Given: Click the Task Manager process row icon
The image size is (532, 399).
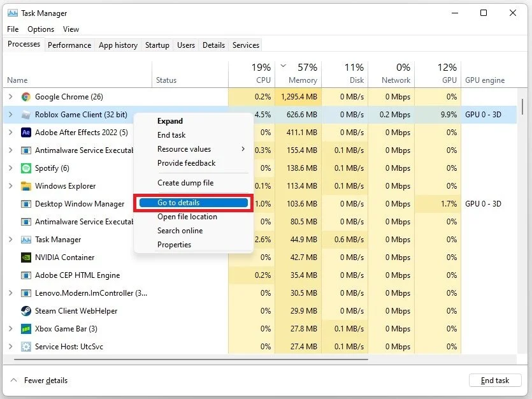Looking at the screenshot, I should coord(25,240).
